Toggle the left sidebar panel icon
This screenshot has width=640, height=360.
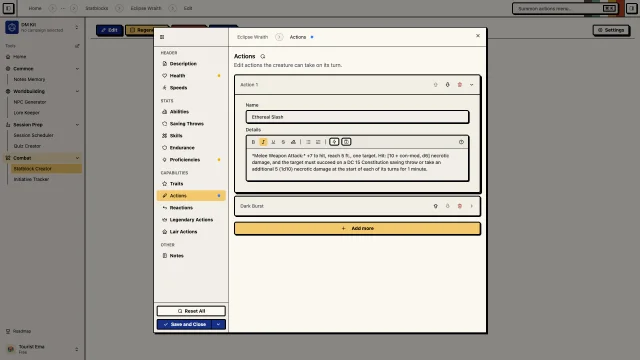[x=8, y=8]
